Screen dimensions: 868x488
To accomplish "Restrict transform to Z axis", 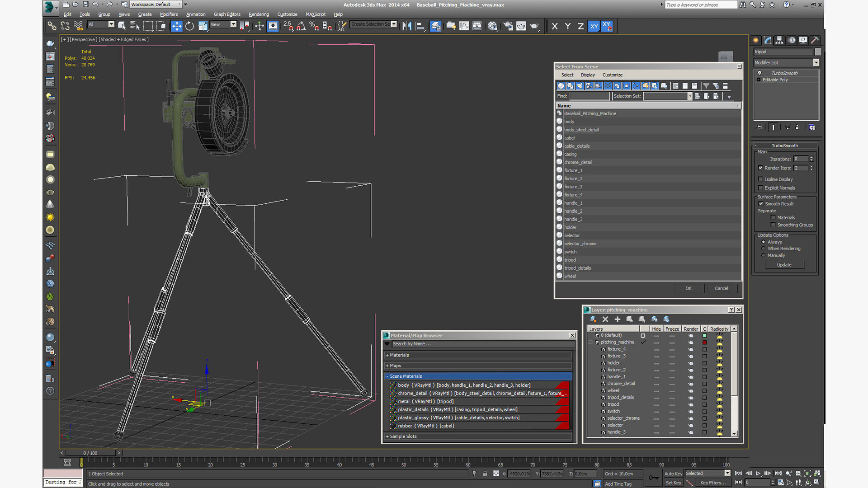I will (x=580, y=26).
